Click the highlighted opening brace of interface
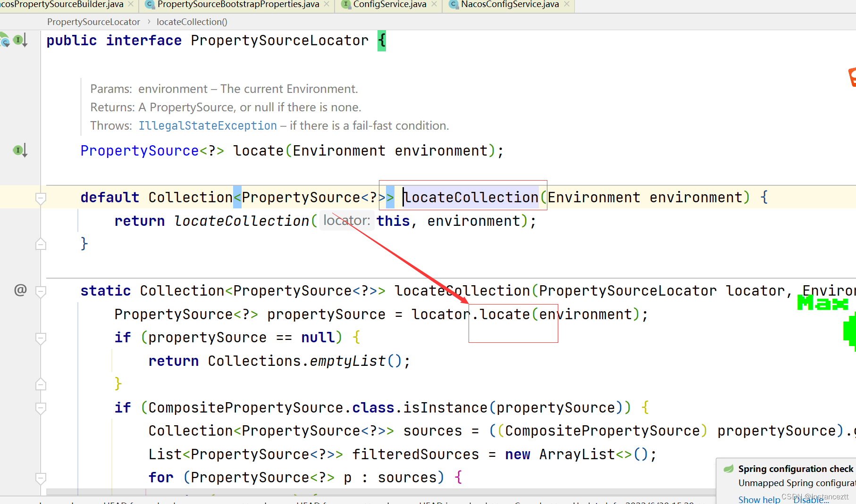Screen dimensions: 856x504 [382, 41]
